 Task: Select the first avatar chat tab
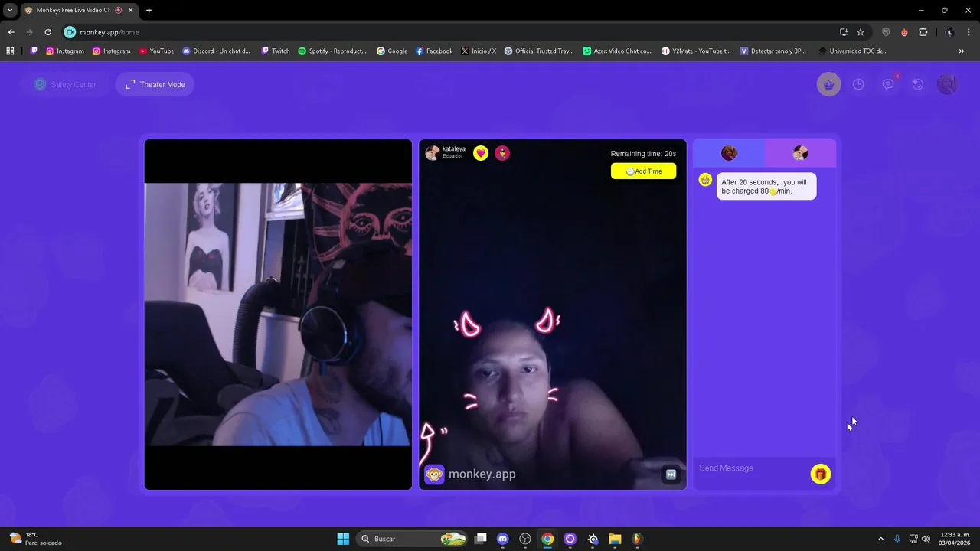pyautogui.click(x=729, y=153)
